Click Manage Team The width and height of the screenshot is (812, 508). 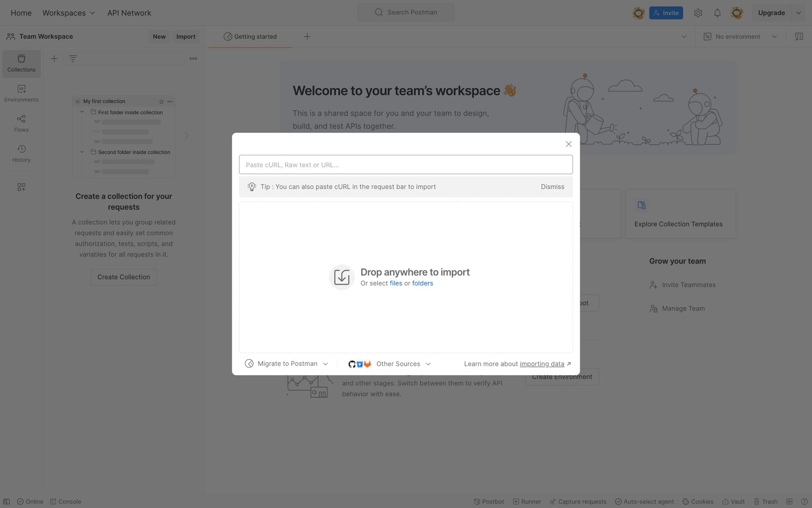point(677,309)
